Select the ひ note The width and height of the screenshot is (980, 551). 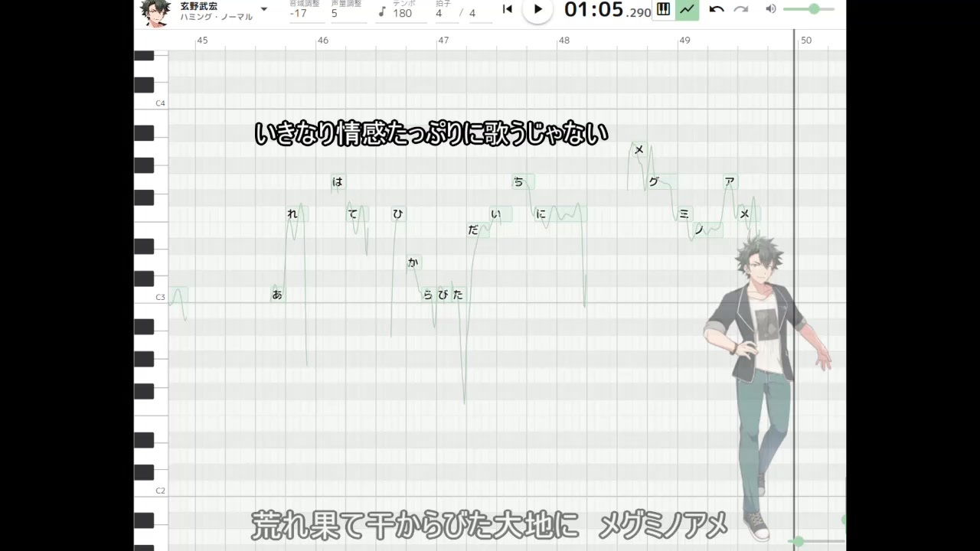point(398,214)
